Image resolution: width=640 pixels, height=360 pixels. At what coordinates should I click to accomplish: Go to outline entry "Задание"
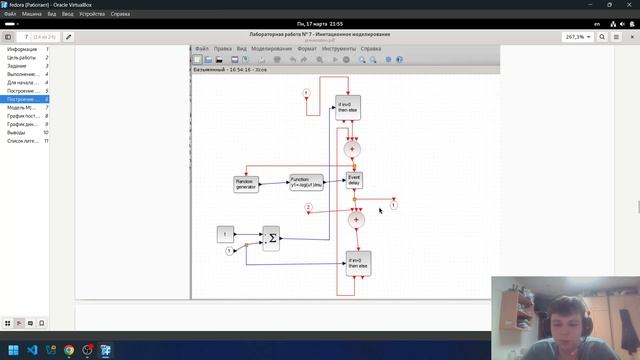click(24, 66)
